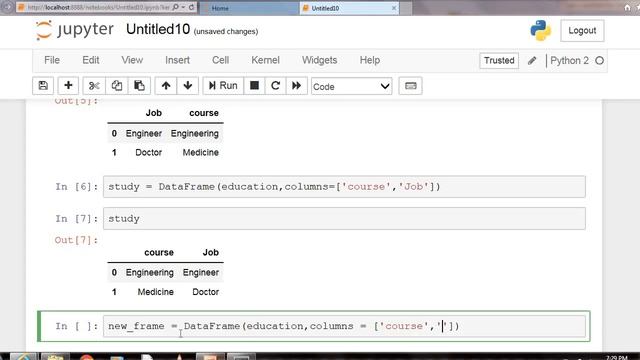640x360 pixels.
Task: Insert a cell below with plus icon
Action: click(68, 86)
